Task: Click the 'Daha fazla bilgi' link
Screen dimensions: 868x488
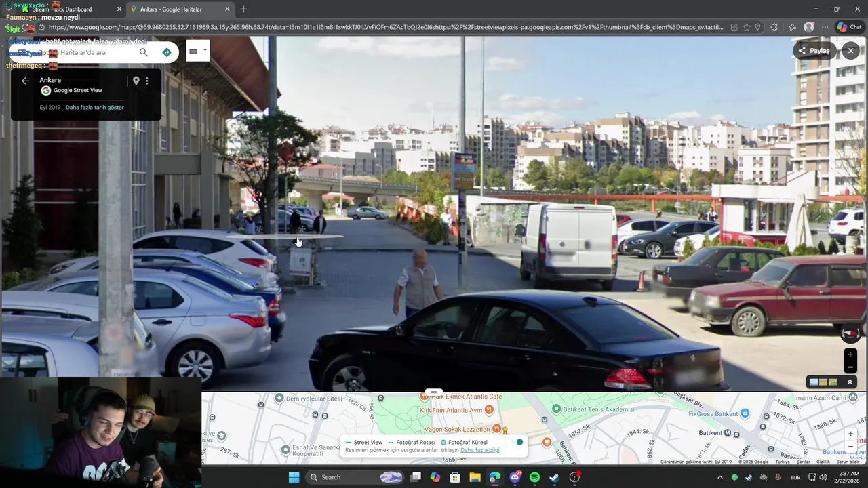Action: 479,450
